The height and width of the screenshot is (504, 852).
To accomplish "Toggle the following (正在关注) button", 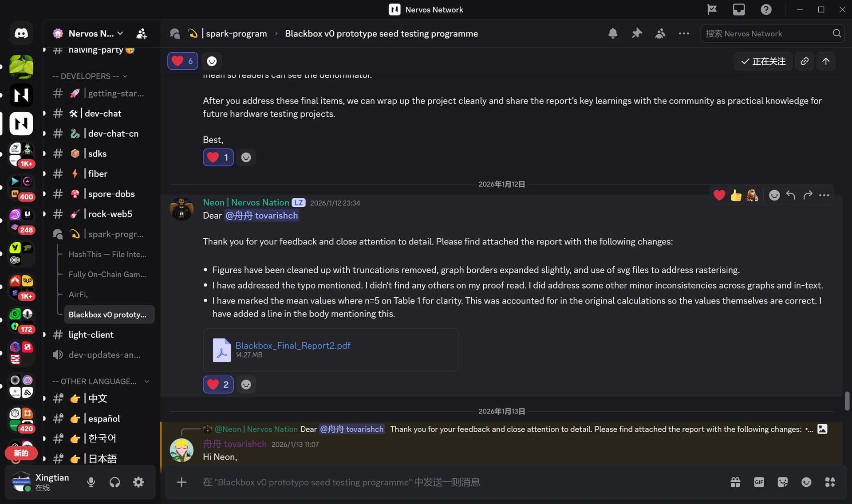I will point(763,61).
